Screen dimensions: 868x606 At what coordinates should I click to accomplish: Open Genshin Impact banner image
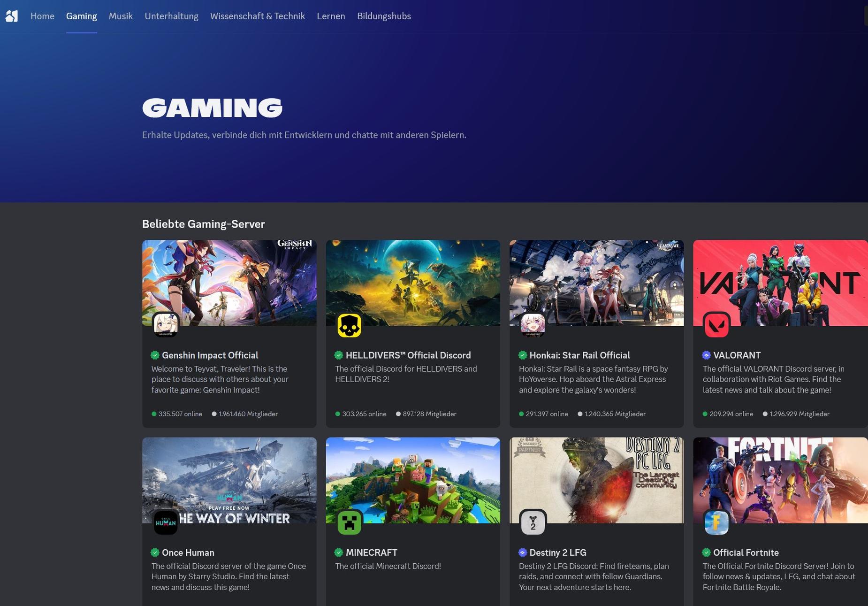[229, 283]
